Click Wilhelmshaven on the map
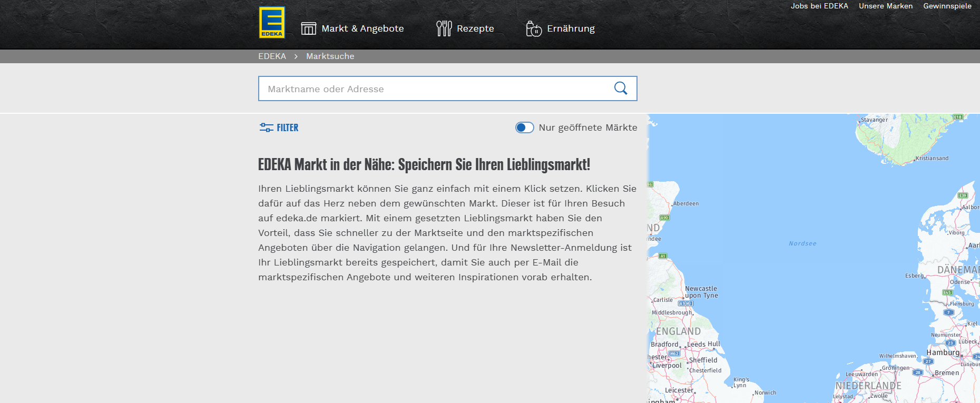Screen dimensions: 980x403 pyautogui.click(x=898, y=356)
